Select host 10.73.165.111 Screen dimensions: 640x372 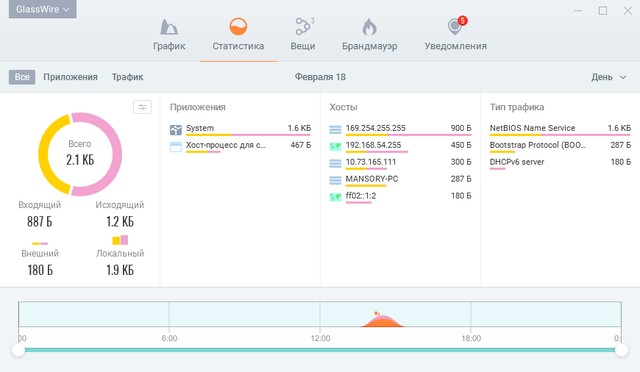click(x=400, y=163)
